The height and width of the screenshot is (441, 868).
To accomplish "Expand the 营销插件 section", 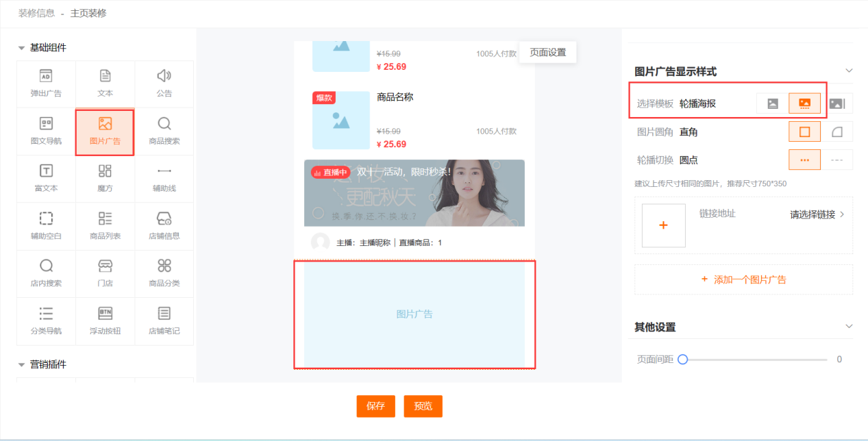I will (x=21, y=365).
